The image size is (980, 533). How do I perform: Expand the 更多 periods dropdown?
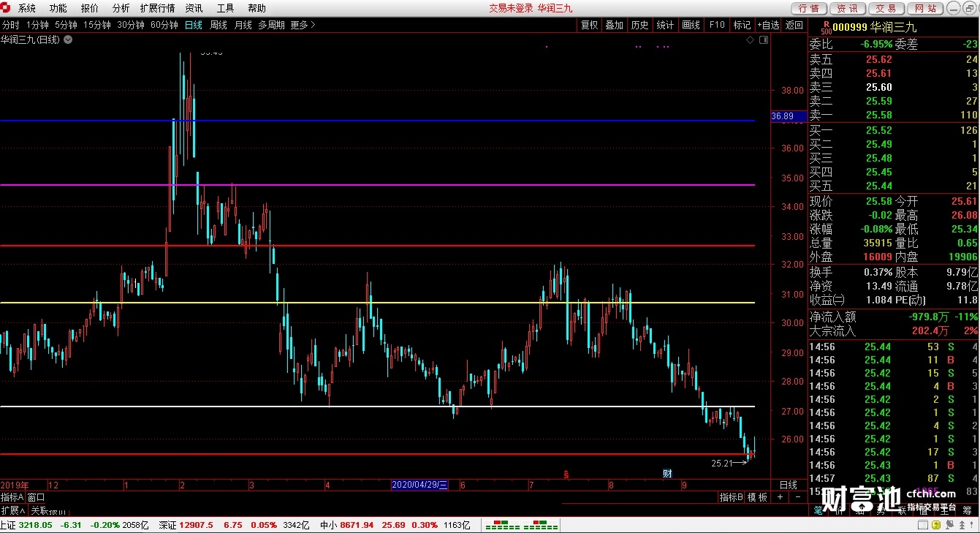point(303,25)
